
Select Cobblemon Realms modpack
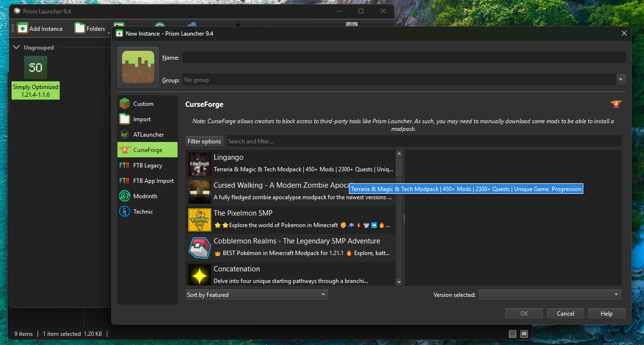point(291,247)
